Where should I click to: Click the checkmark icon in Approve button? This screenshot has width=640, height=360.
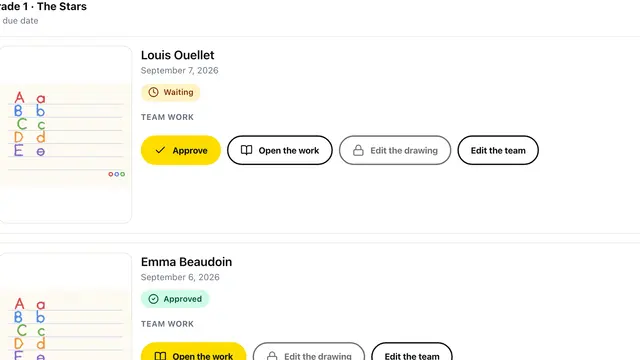[160, 150]
